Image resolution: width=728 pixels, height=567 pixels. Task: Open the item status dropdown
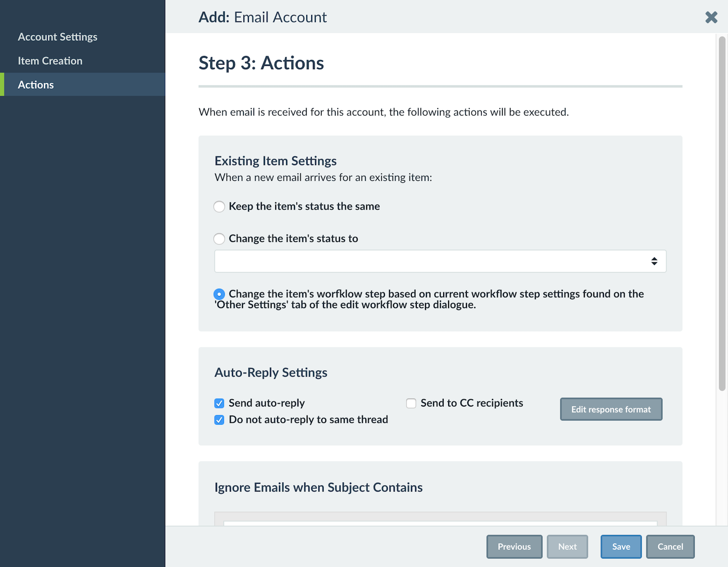440,261
